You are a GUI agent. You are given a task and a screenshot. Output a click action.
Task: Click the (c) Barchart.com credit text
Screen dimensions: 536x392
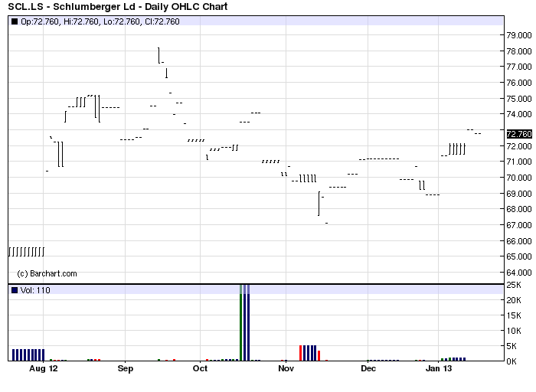point(47,274)
